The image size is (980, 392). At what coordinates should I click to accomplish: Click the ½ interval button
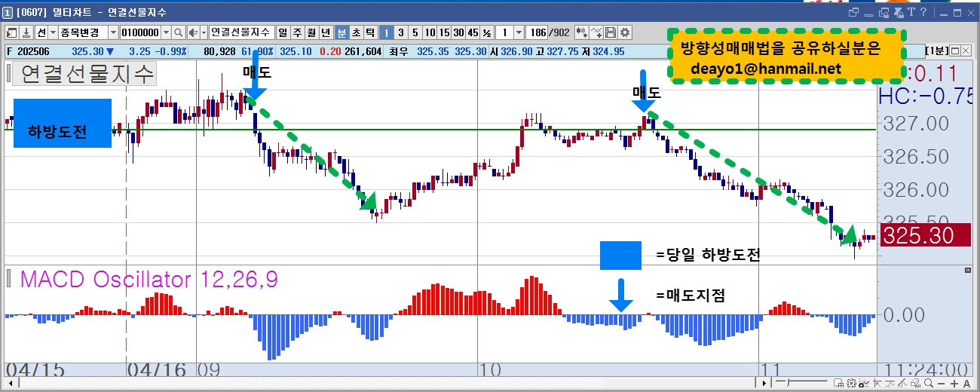click(x=486, y=32)
